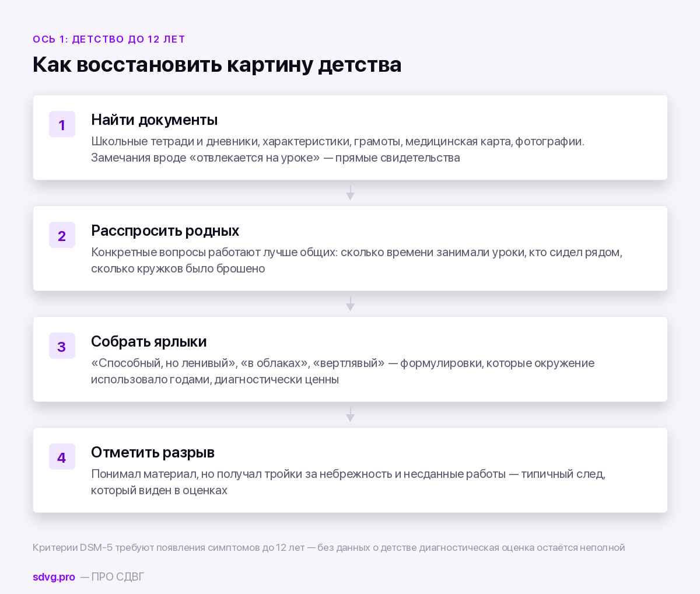The width and height of the screenshot is (700, 594).
Task: Click the quote «Способный, но ленивый»
Action: (163, 363)
